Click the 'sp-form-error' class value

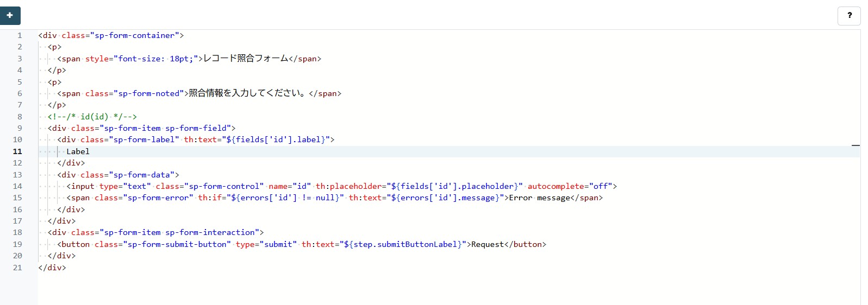[x=158, y=198]
